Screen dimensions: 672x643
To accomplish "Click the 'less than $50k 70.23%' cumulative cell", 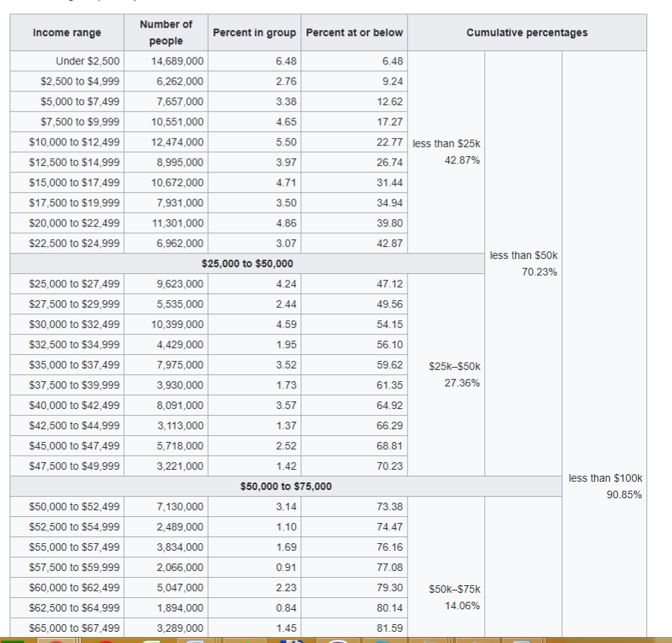I will pos(523,263).
